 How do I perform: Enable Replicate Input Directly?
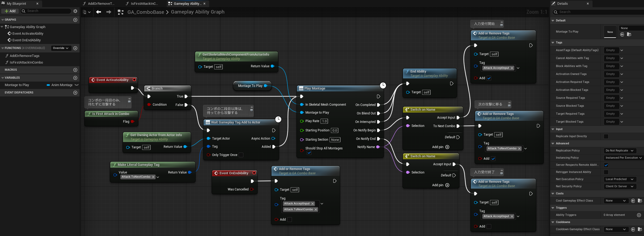[606, 136]
